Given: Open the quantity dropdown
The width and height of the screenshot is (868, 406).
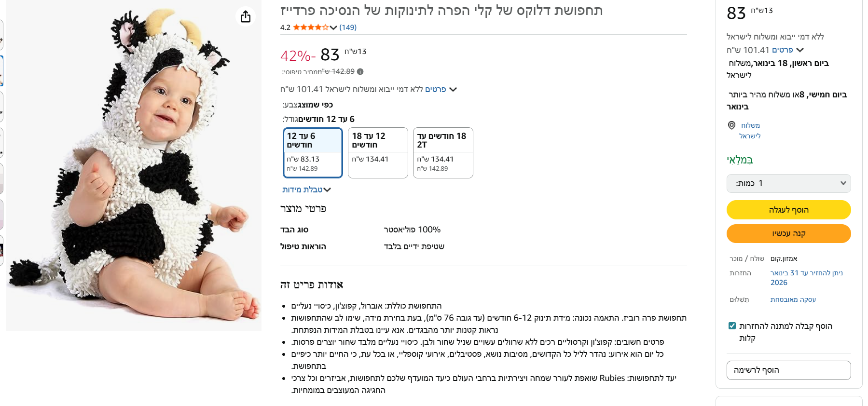Looking at the screenshot, I should tap(788, 183).
